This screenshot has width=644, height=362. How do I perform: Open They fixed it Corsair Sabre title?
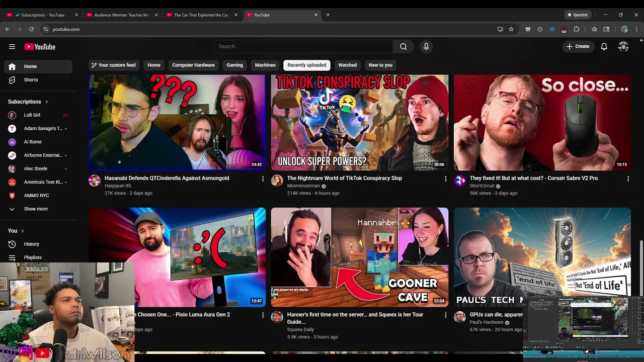(534, 178)
